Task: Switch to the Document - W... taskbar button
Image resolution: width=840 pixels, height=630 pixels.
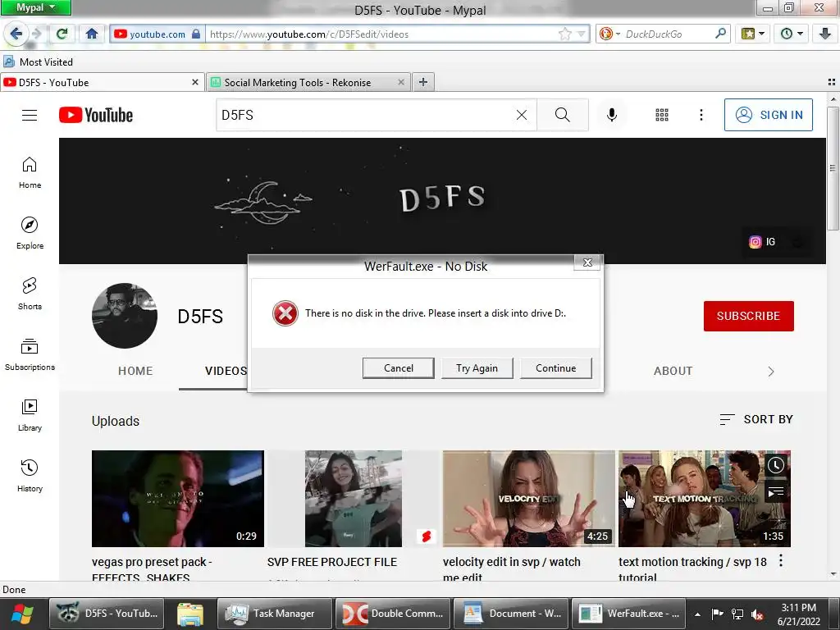Action: [511, 614]
